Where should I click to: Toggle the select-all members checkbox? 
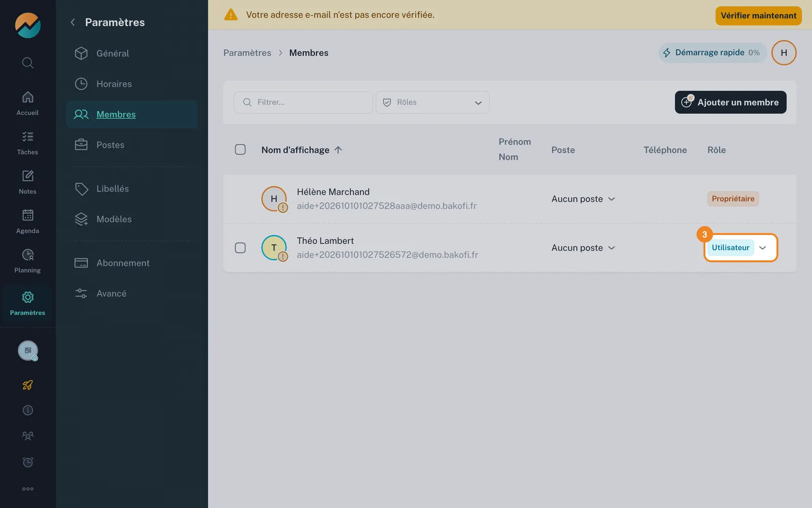(241, 149)
